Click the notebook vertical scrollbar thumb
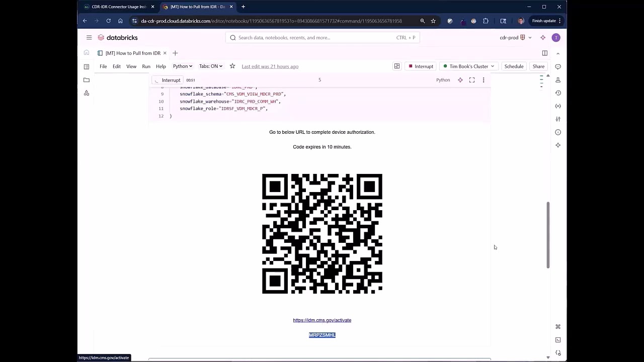Image resolution: width=644 pixels, height=362 pixels. pyautogui.click(x=548, y=235)
